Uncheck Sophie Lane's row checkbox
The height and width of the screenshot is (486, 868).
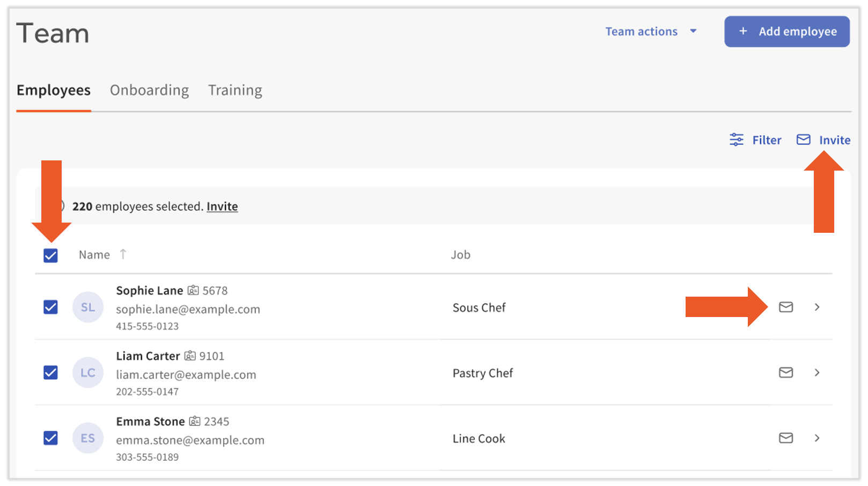pos(51,307)
